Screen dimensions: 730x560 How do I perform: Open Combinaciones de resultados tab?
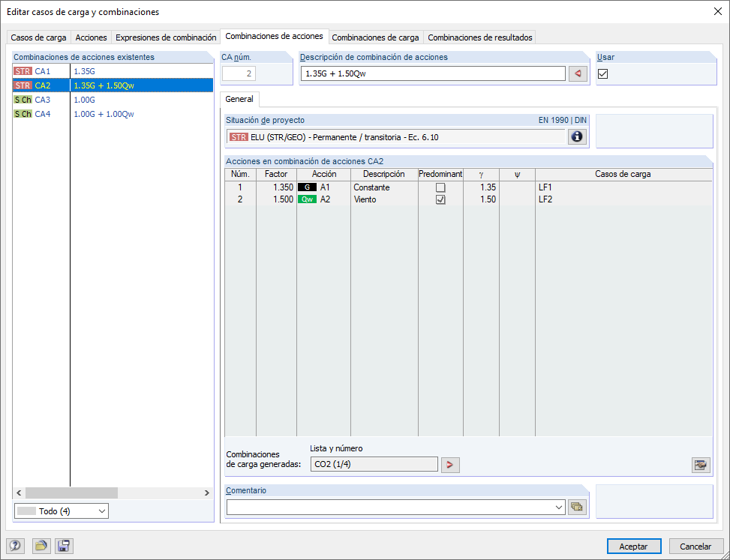[480, 37]
